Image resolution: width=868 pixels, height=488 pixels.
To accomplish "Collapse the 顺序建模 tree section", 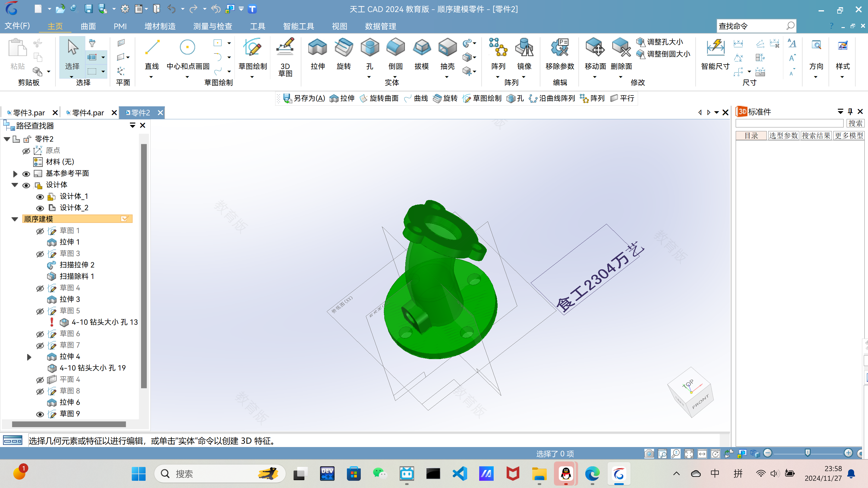I will point(15,219).
